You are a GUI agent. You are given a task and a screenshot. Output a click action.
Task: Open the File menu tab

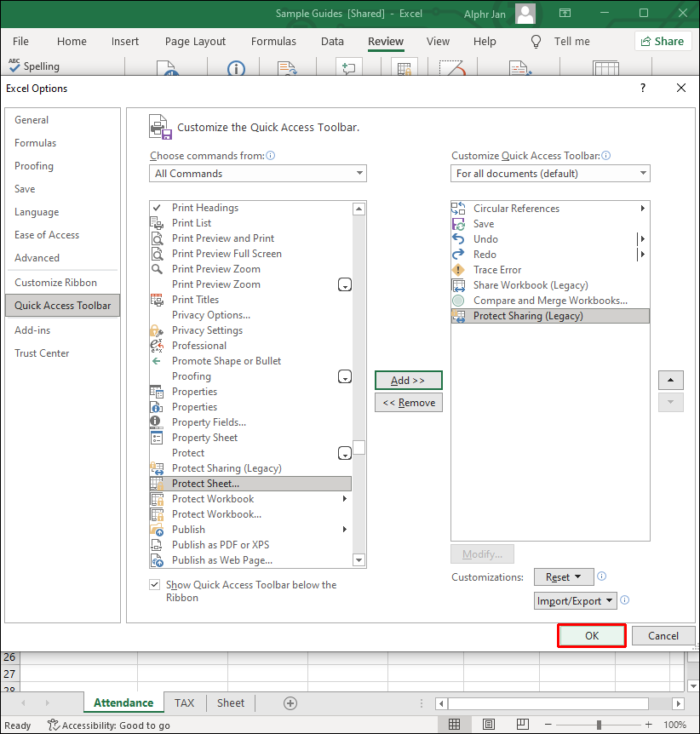(20, 42)
